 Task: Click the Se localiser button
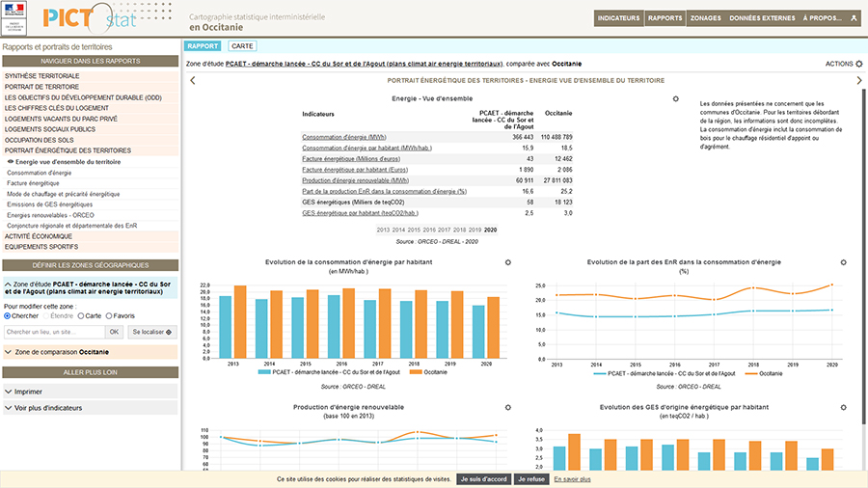[152, 332]
